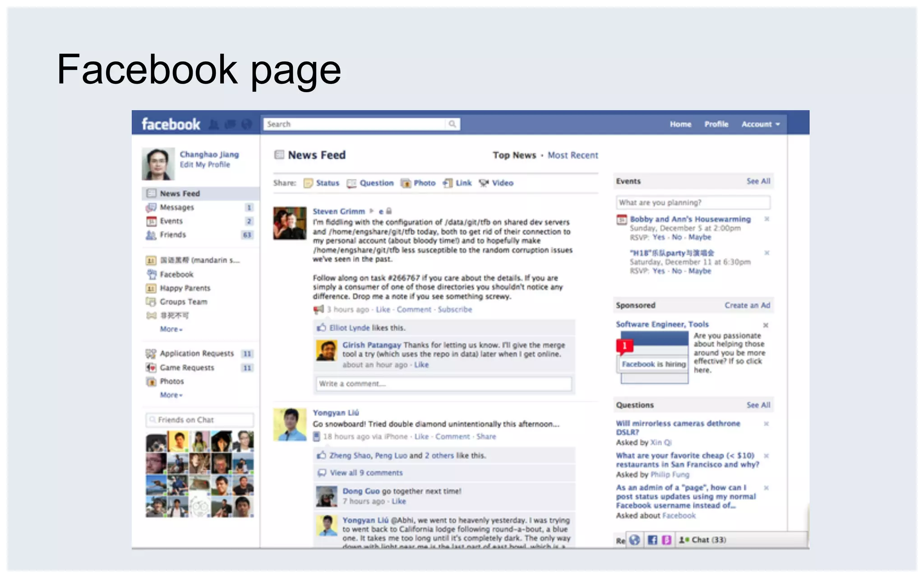Click the purple app icon in chat bar
Screen dimensions: 924x578
(x=666, y=540)
